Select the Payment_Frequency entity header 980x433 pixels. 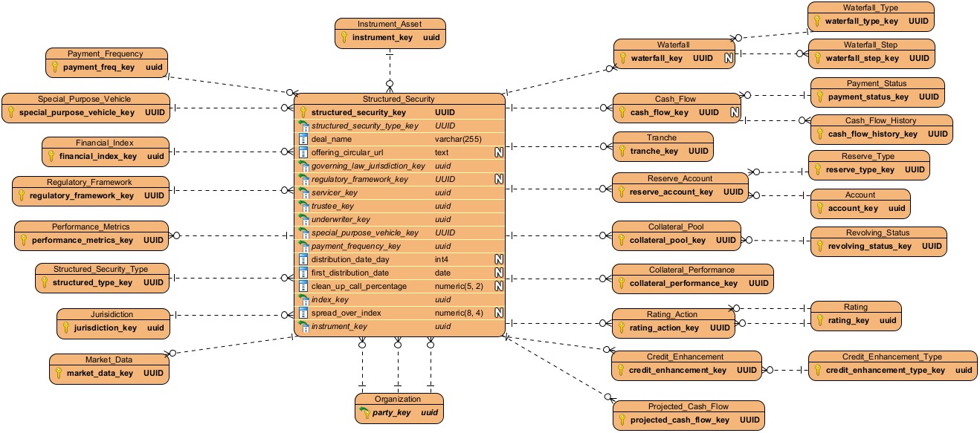pyautogui.click(x=105, y=53)
